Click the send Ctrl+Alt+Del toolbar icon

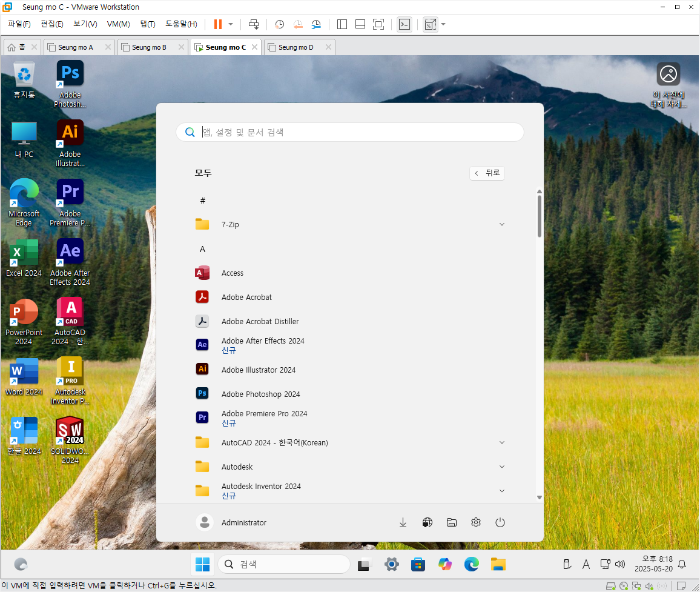tap(254, 24)
